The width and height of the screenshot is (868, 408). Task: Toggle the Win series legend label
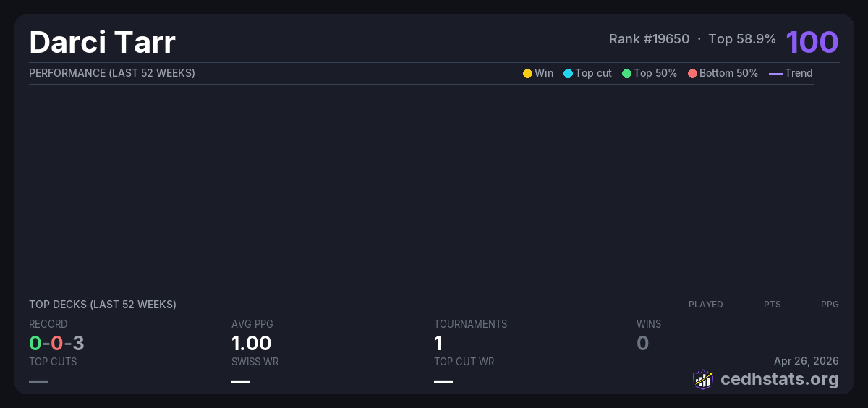pyautogui.click(x=544, y=73)
